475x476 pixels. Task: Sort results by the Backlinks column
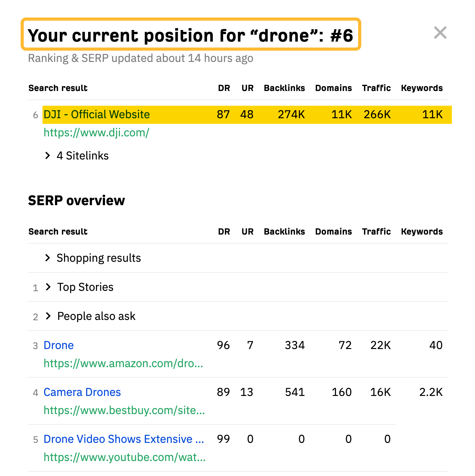click(284, 231)
